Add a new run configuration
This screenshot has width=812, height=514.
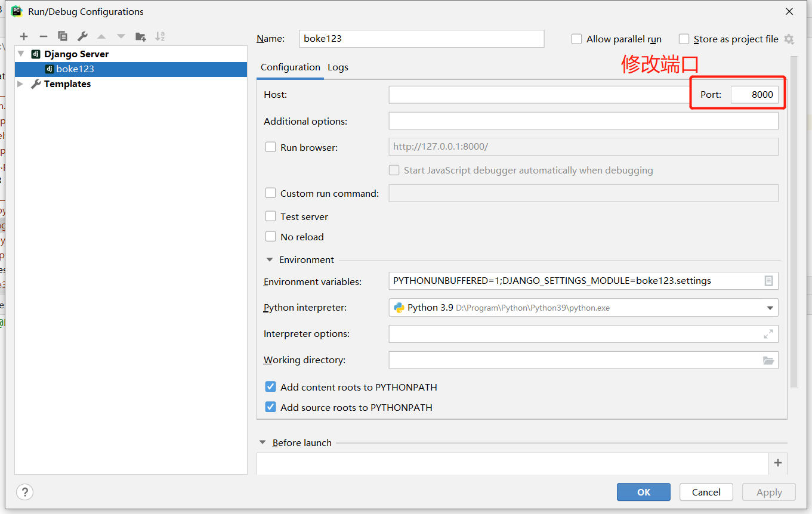24,36
